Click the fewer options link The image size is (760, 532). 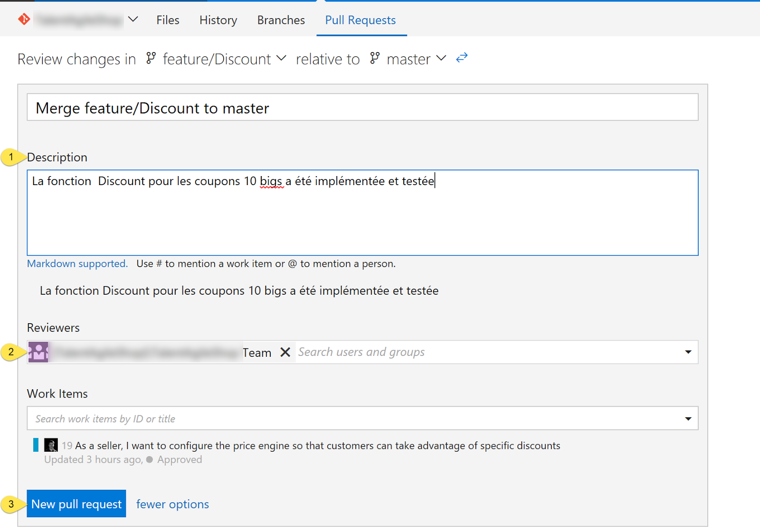(172, 504)
